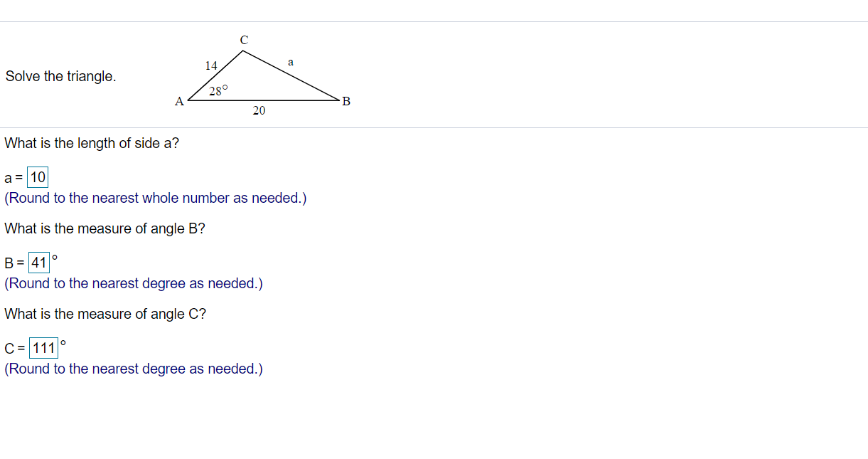This screenshot has height=459, width=868.
Task: Click the angle C answer box showing 111
Action: (43, 347)
